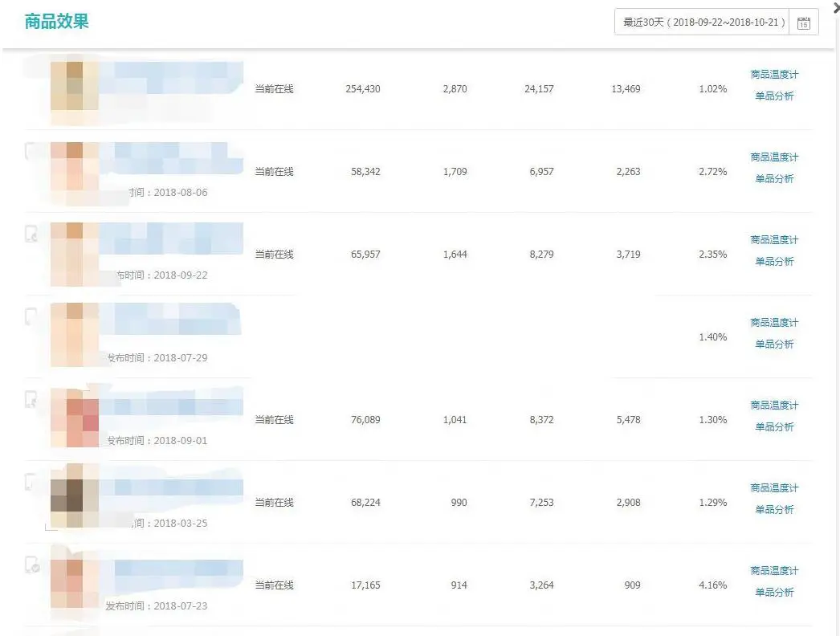Select the checkbox for the 2018-09-01 product
This screenshot has width=840, height=636.
(x=31, y=399)
